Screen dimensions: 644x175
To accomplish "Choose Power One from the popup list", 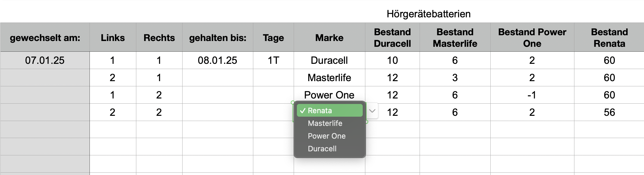I will pos(327,136).
